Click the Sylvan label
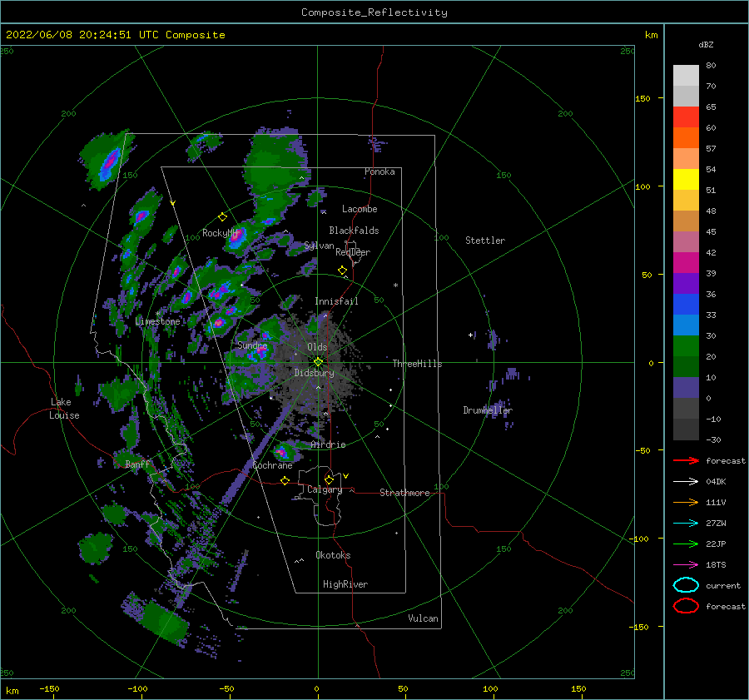The height and width of the screenshot is (700, 749). 319,246
